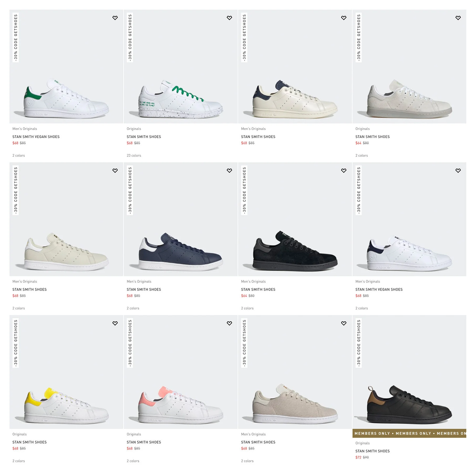Viewport: 476px width, 468px height.
Task: Toggle wishlist heart on navy blue shoe
Action: (x=229, y=171)
